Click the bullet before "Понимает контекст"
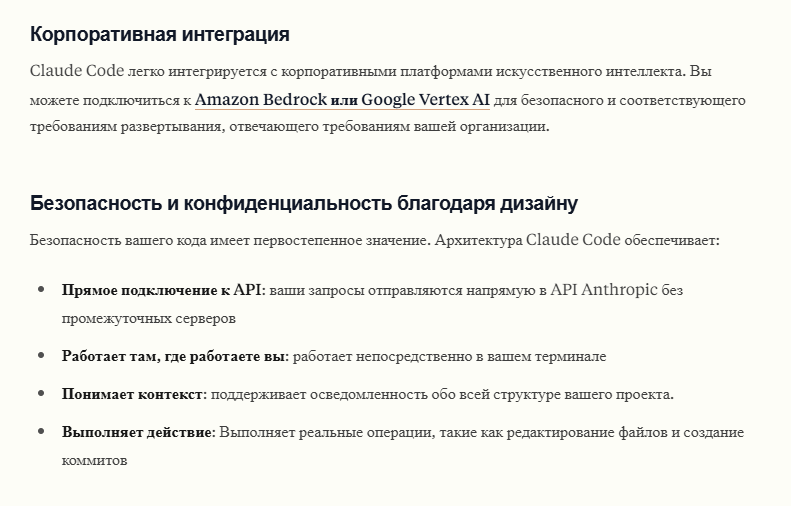This screenshot has height=506, width=791. [41, 394]
